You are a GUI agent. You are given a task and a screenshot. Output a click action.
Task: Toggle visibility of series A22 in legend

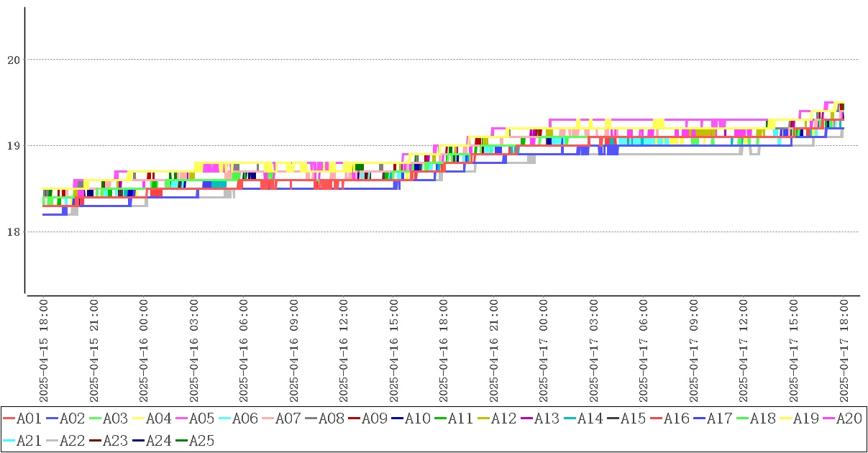(x=72, y=440)
